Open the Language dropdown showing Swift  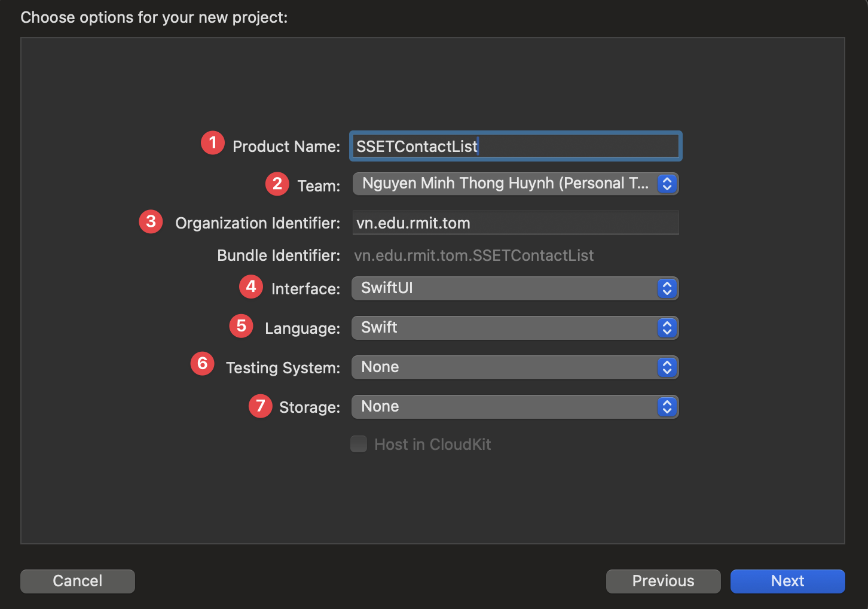point(514,328)
